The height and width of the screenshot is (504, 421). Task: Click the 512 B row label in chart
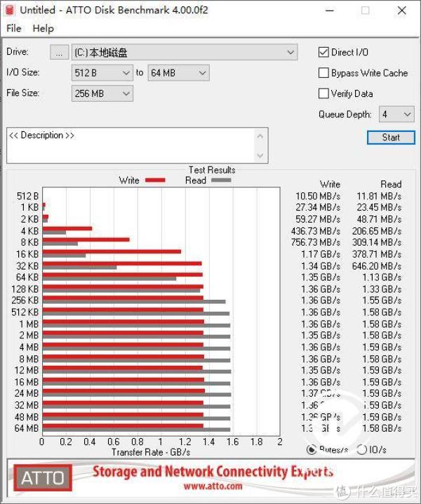[27, 196]
